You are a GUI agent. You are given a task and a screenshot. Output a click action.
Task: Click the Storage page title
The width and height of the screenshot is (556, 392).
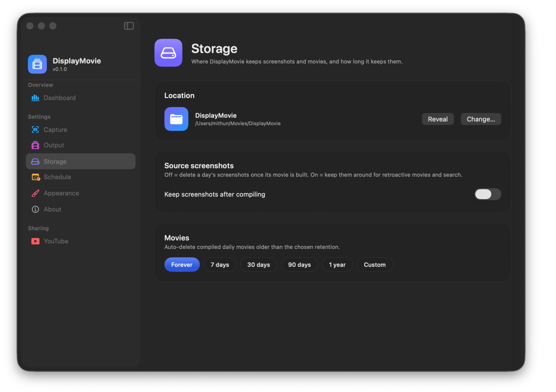tap(214, 49)
